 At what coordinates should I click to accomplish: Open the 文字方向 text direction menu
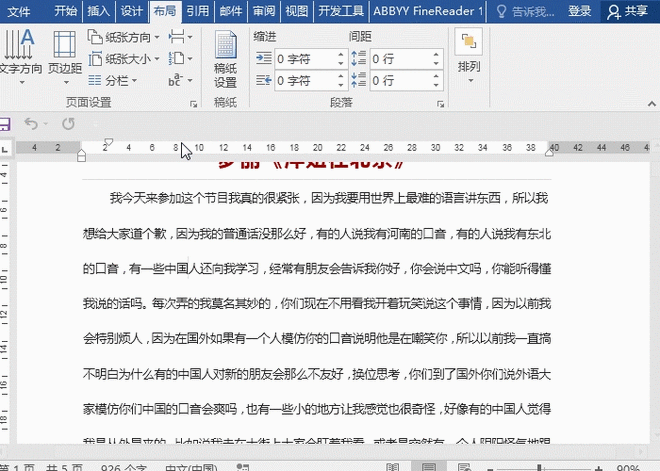pyautogui.click(x=20, y=57)
